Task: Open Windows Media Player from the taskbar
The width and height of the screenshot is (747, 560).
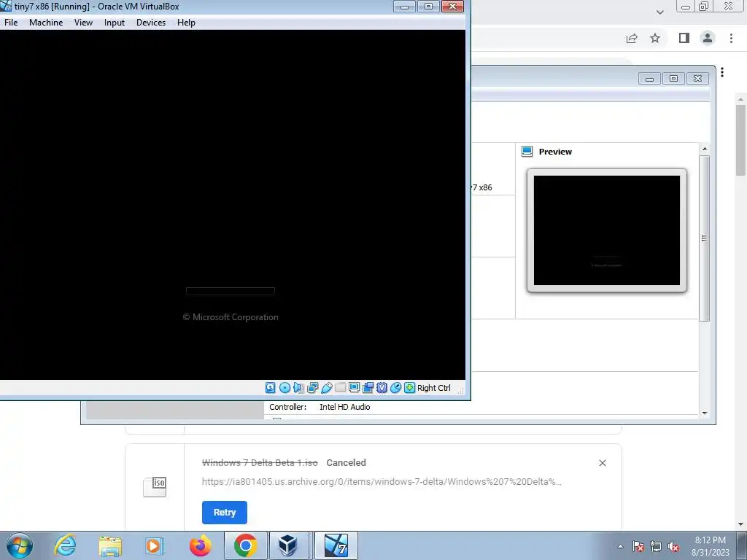Action: point(154,545)
